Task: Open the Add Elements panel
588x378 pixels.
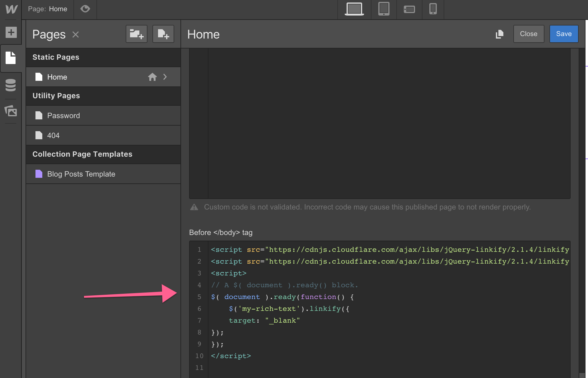Action: point(11,32)
